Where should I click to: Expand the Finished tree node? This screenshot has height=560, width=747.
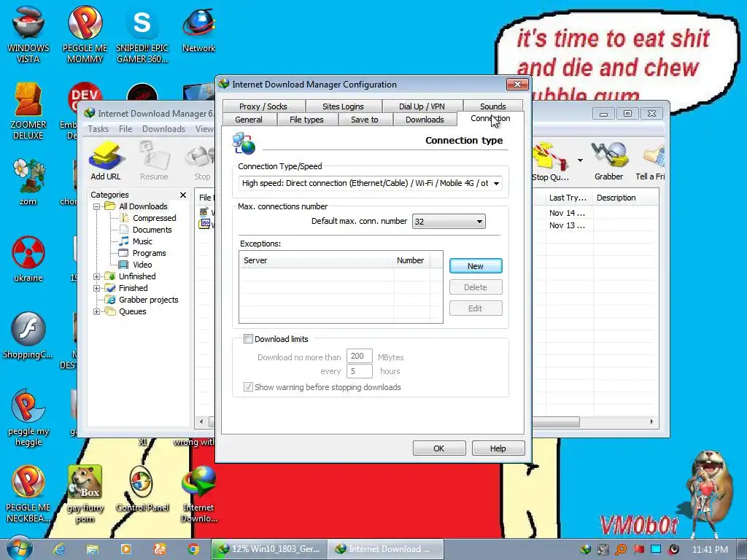tap(97, 288)
